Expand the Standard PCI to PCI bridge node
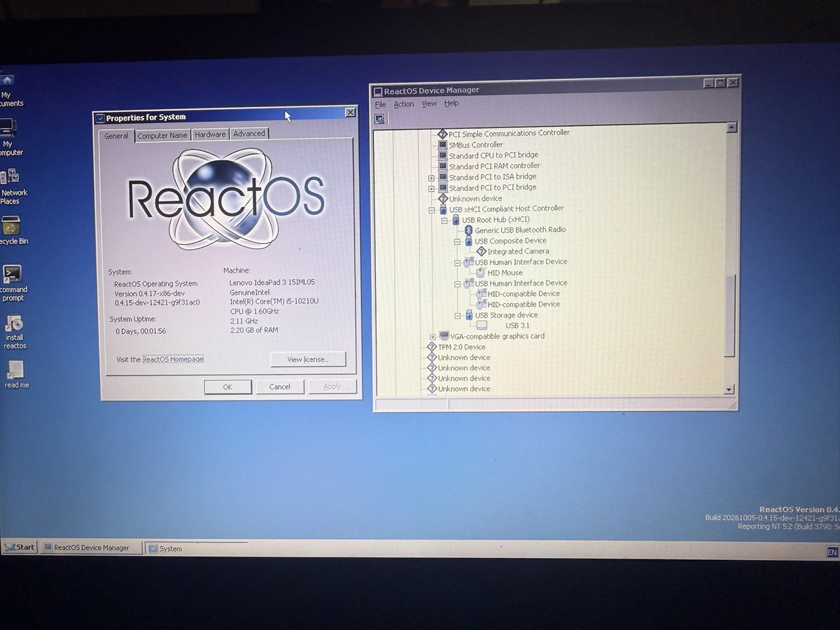840x630 pixels. coord(431,188)
